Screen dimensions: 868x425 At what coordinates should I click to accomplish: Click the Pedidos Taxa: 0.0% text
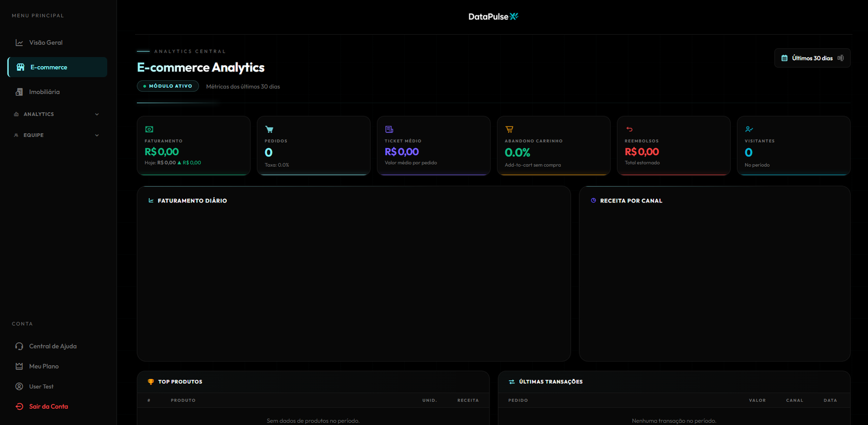[x=277, y=165]
